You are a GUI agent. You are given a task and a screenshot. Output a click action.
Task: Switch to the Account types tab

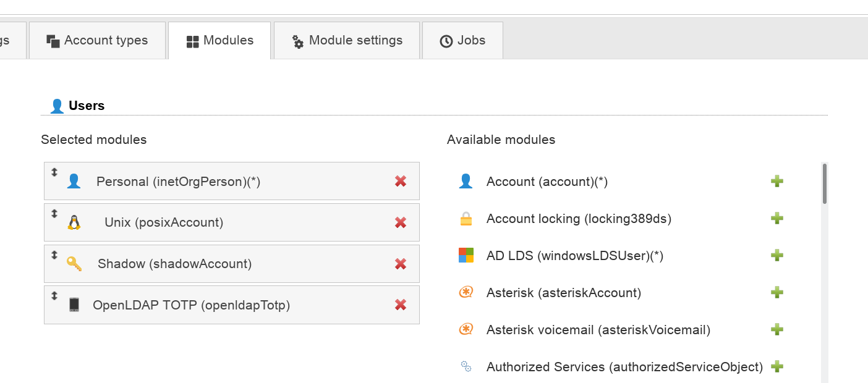tap(98, 41)
